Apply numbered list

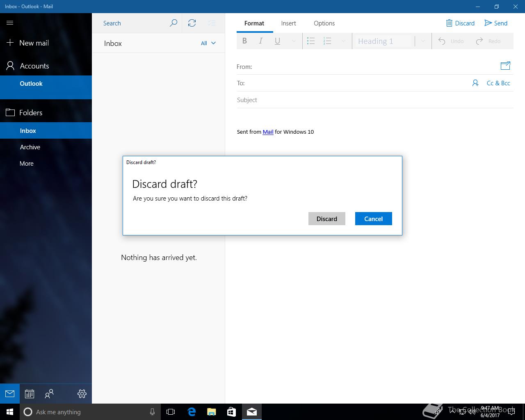tap(327, 41)
